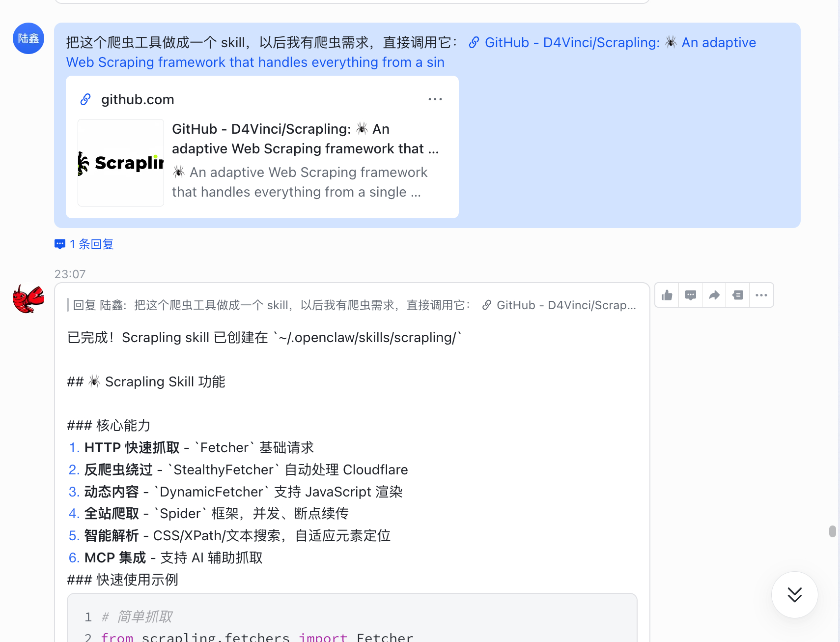Click the link card description "An adaptive Web Scraping framework"
This screenshot has width=840, height=642.
(300, 182)
